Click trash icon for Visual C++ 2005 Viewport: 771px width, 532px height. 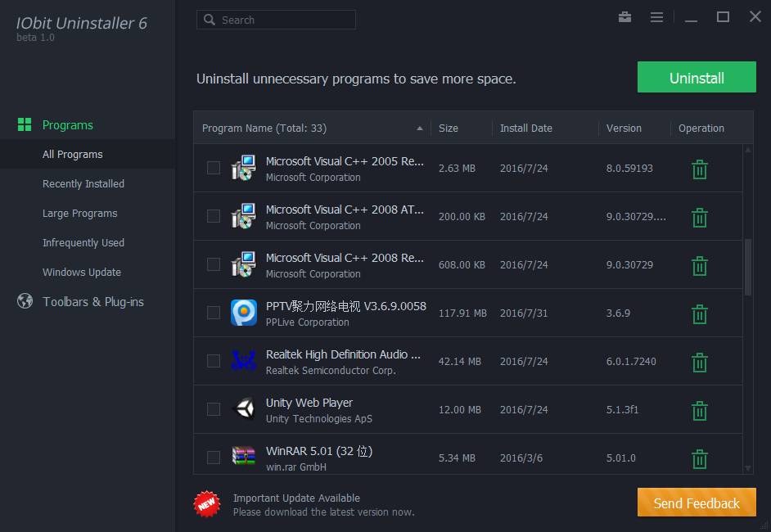point(700,169)
